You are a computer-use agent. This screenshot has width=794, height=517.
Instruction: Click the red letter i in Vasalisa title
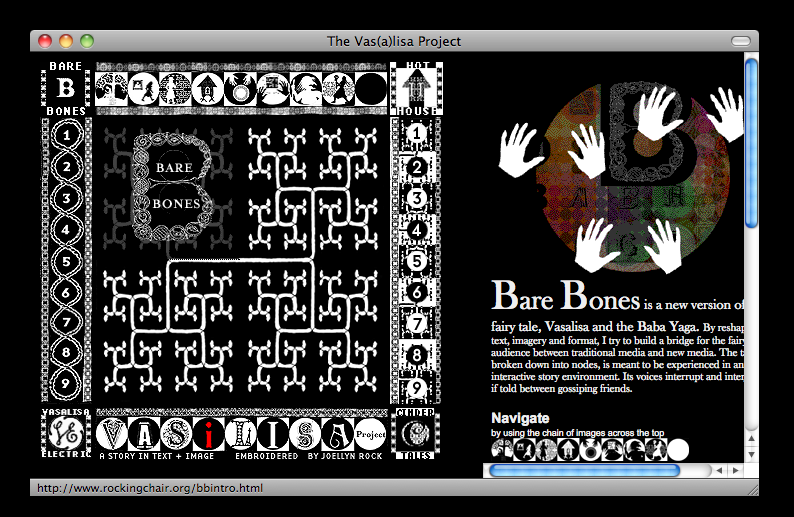coord(207,434)
